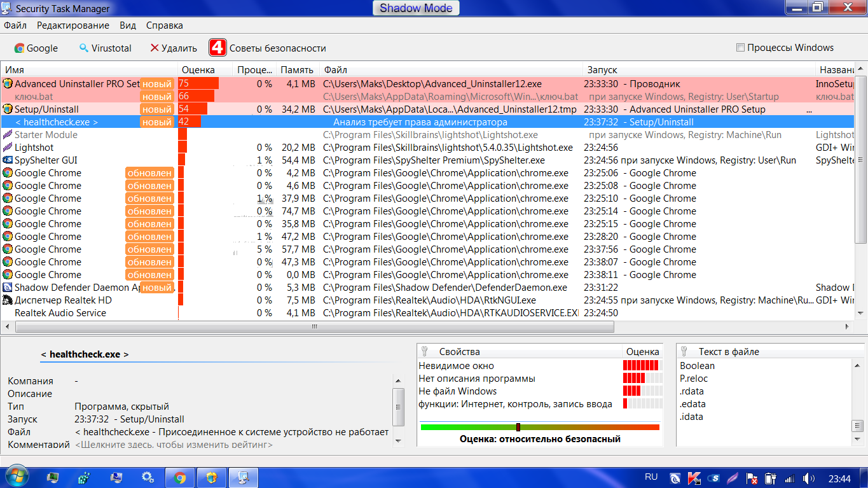The image size is (868, 488).
Task: Click the Shadow Defender Daemon process icon
Action: pos(8,288)
